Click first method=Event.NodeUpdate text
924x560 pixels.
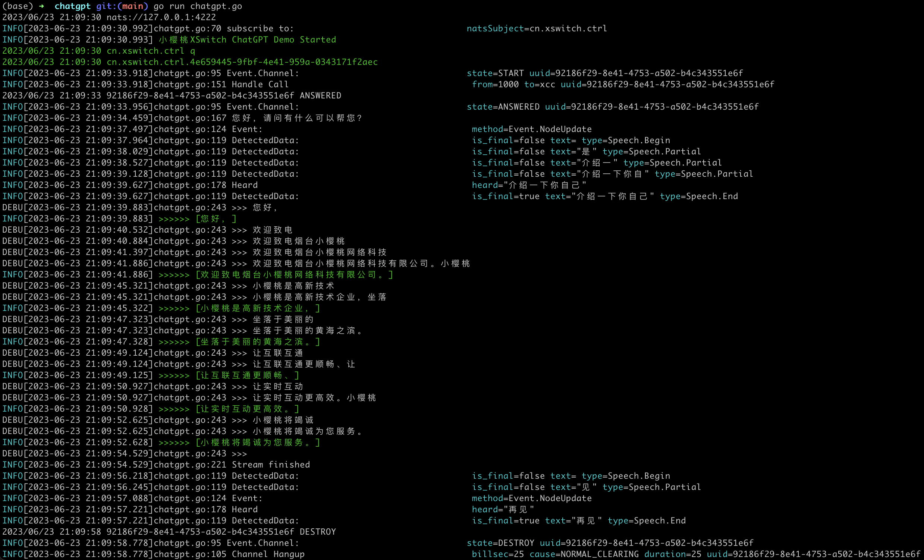pyautogui.click(x=531, y=129)
